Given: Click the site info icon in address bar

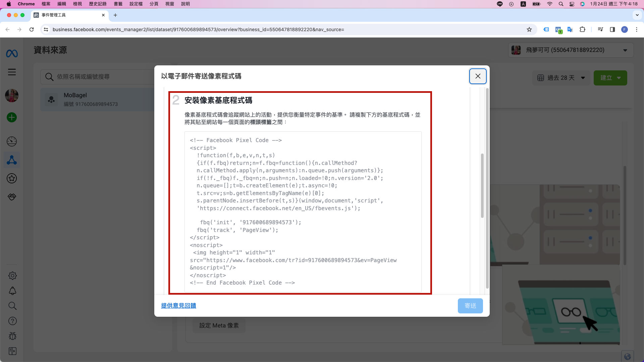Looking at the screenshot, I should (46, 29).
